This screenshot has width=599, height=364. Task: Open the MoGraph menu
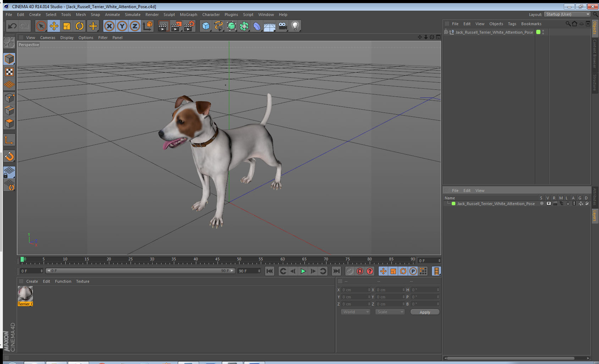pos(188,15)
